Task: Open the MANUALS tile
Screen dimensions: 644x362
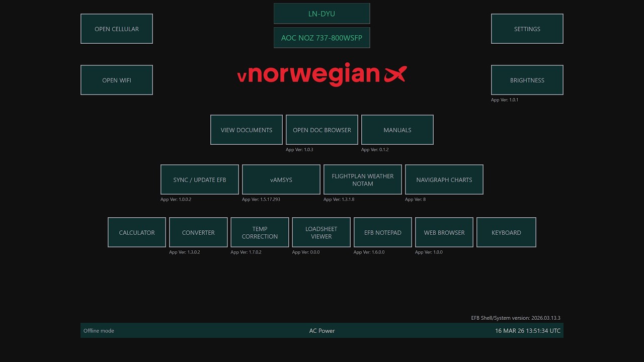Action: point(397,130)
